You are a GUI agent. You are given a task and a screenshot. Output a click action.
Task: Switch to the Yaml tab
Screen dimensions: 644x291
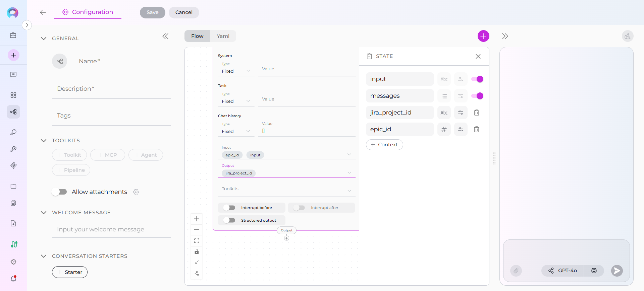coord(223,36)
